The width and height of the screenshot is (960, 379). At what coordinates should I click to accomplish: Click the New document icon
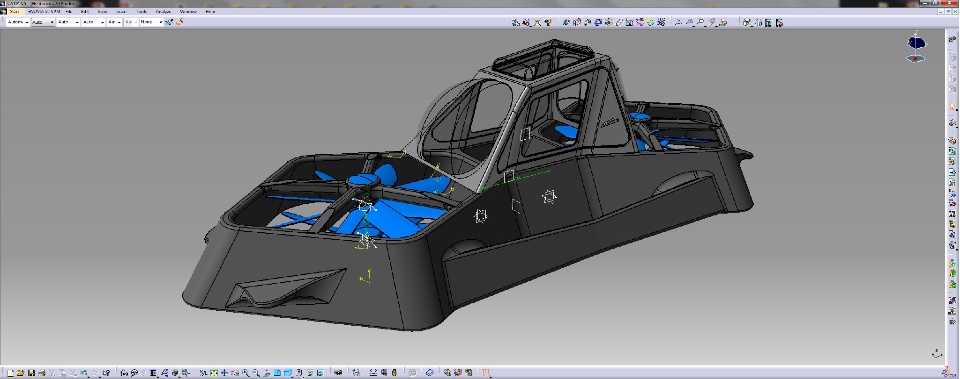[x=10, y=372]
